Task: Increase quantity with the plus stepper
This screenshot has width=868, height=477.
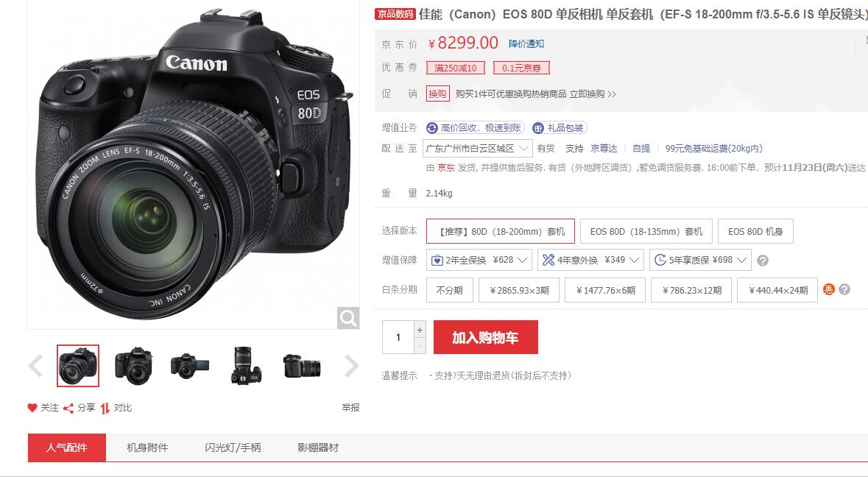Action: [420, 329]
